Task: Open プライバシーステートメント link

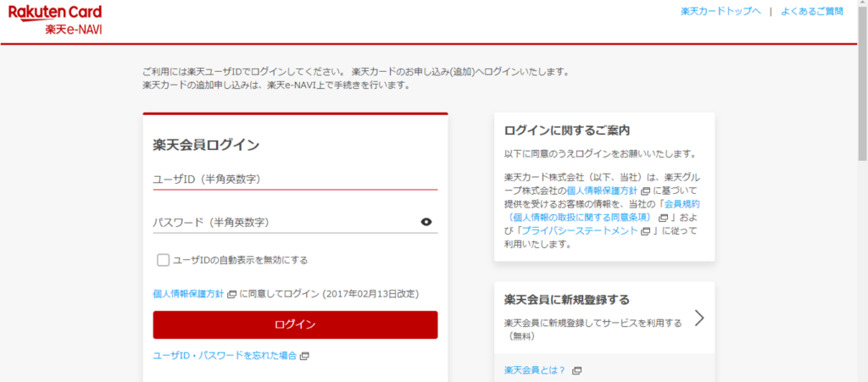Action: click(580, 231)
